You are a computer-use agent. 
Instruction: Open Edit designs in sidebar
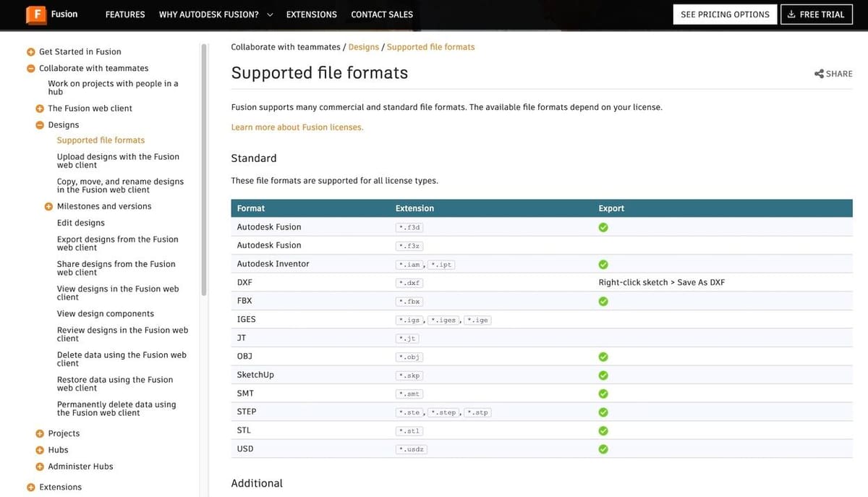pyautogui.click(x=81, y=223)
